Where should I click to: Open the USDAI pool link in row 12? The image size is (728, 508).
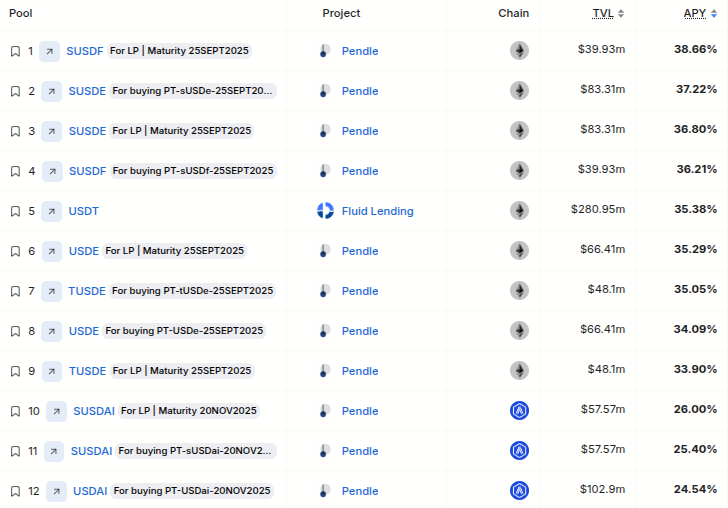[90, 491]
